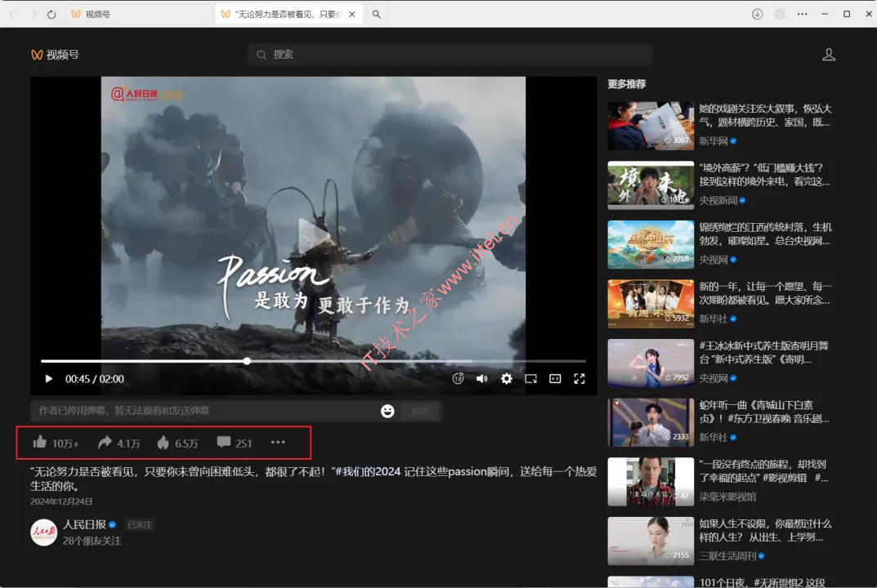Open the 一段没有终点的旅程 video title
877x588 pixels.
point(764,470)
